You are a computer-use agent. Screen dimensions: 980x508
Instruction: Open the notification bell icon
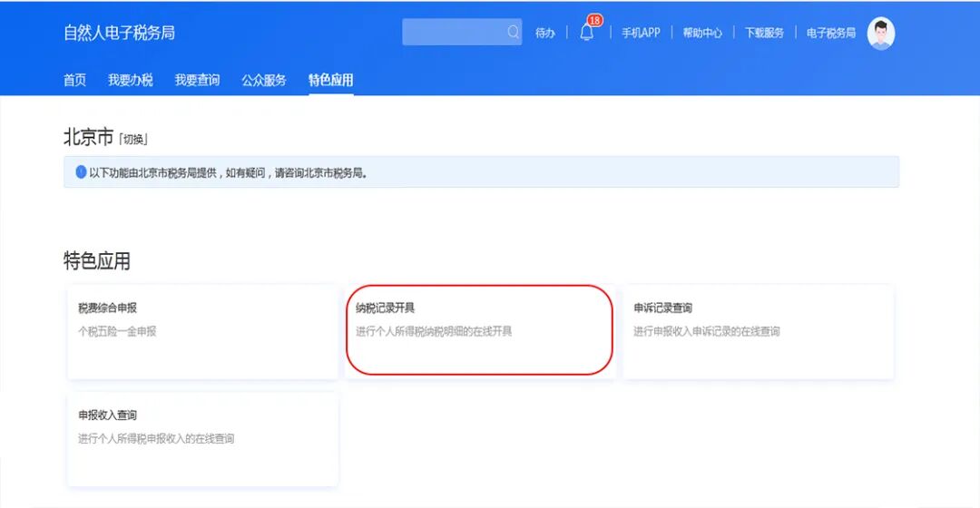(x=586, y=34)
